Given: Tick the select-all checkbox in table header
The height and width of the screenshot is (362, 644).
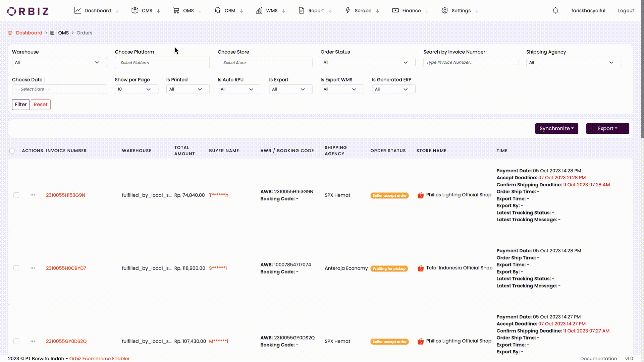Looking at the screenshot, I should (x=12, y=151).
